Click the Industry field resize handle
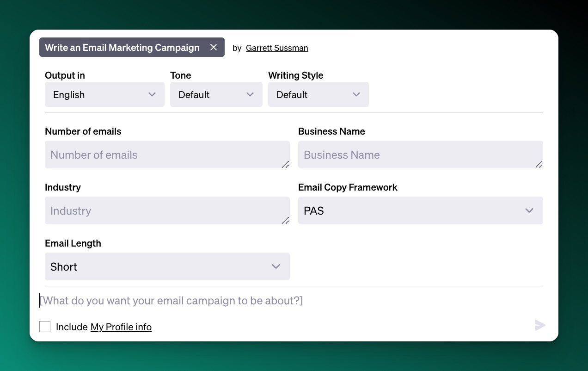 click(285, 220)
